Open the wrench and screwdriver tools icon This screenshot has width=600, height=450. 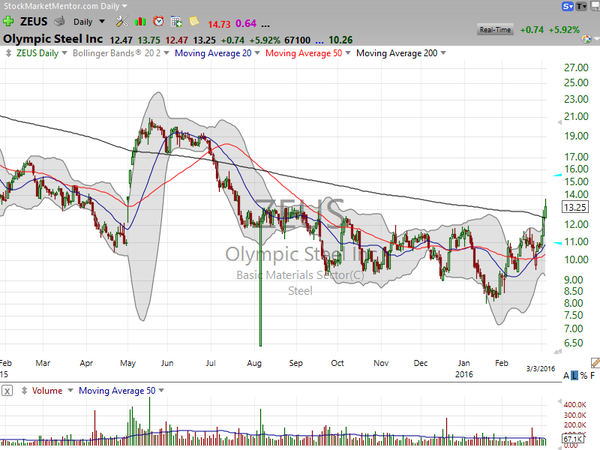[x=122, y=21]
